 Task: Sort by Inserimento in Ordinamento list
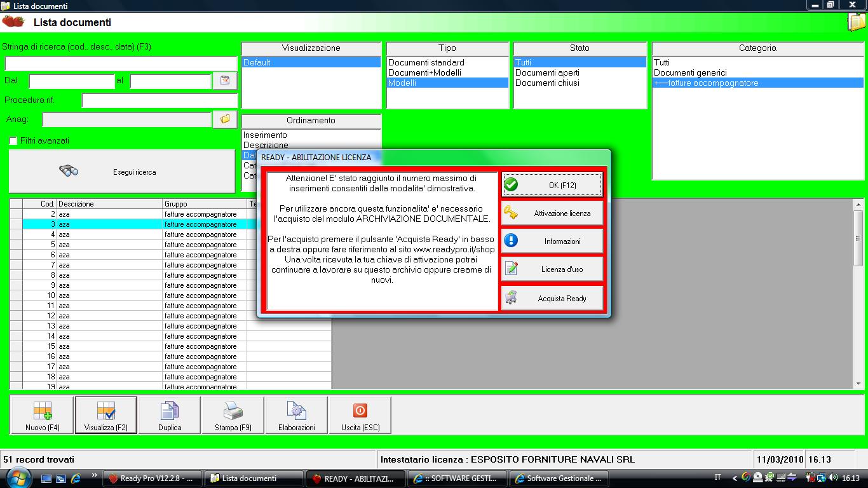point(311,135)
